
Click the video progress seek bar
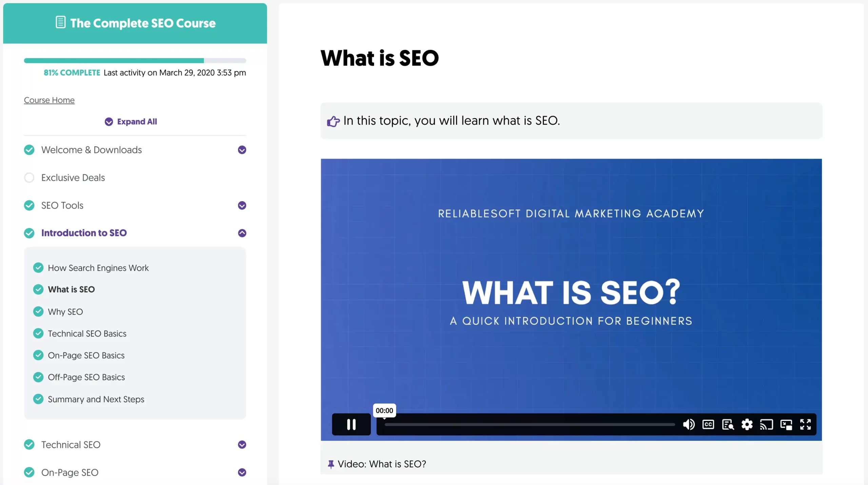pyautogui.click(x=529, y=424)
